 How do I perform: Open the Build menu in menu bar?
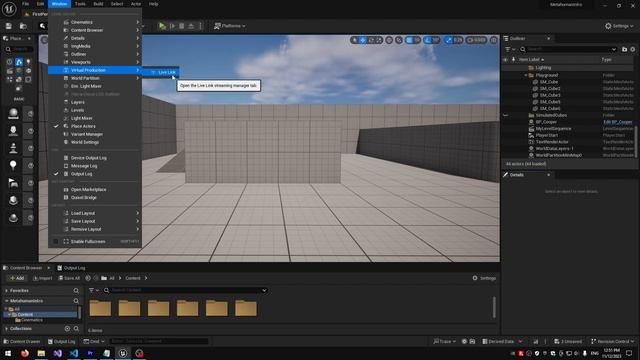[98, 4]
